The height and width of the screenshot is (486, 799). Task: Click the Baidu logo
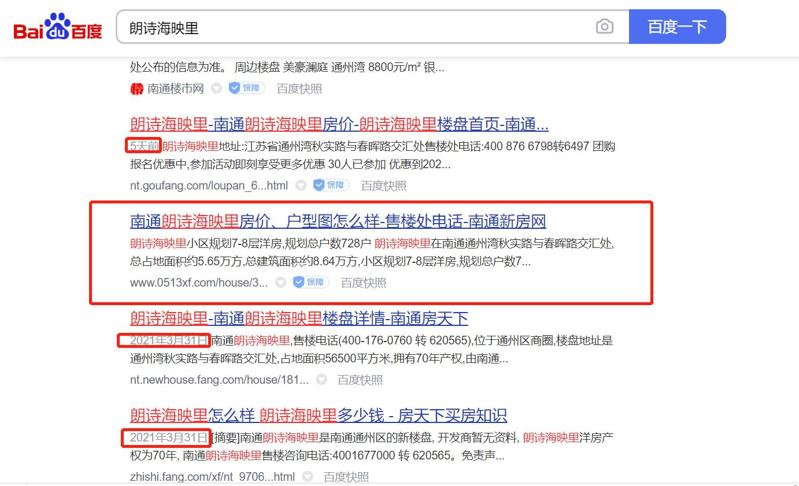pos(58,26)
